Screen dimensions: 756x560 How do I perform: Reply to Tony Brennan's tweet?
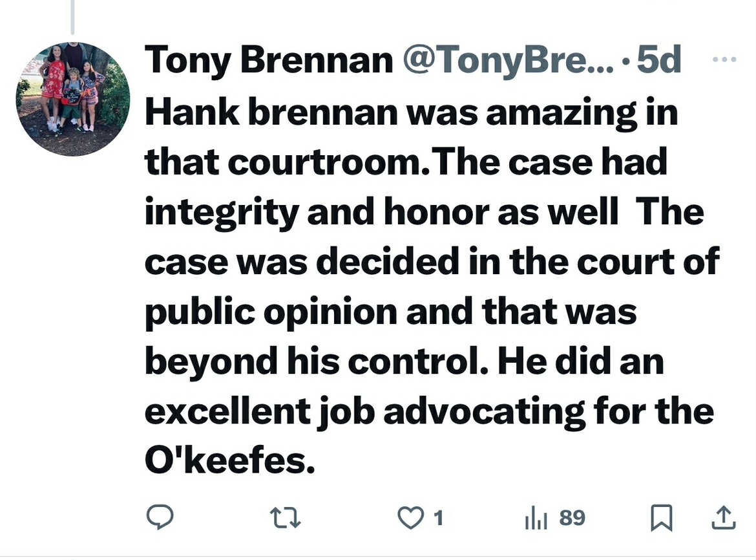point(160,517)
